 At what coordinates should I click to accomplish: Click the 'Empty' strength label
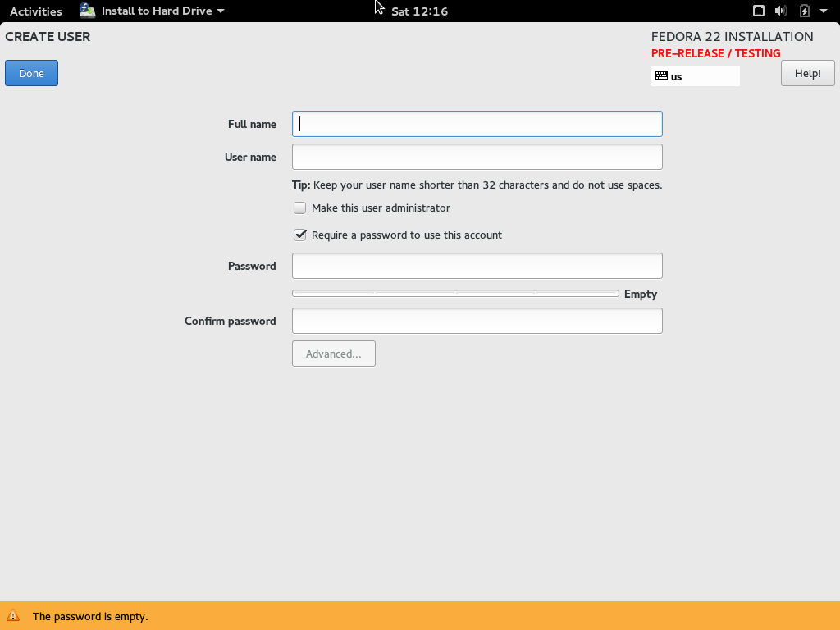pyautogui.click(x=640, y=294)
